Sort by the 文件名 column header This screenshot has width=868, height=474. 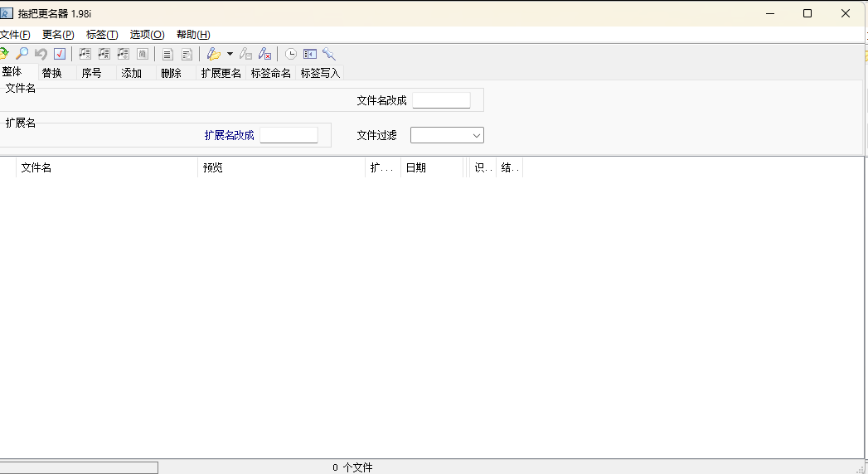click(107, 167)
